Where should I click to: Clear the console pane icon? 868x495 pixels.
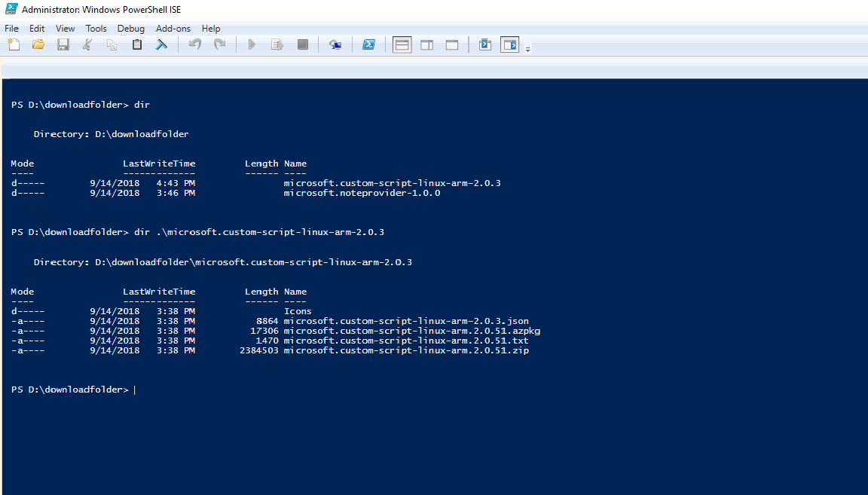161,45
